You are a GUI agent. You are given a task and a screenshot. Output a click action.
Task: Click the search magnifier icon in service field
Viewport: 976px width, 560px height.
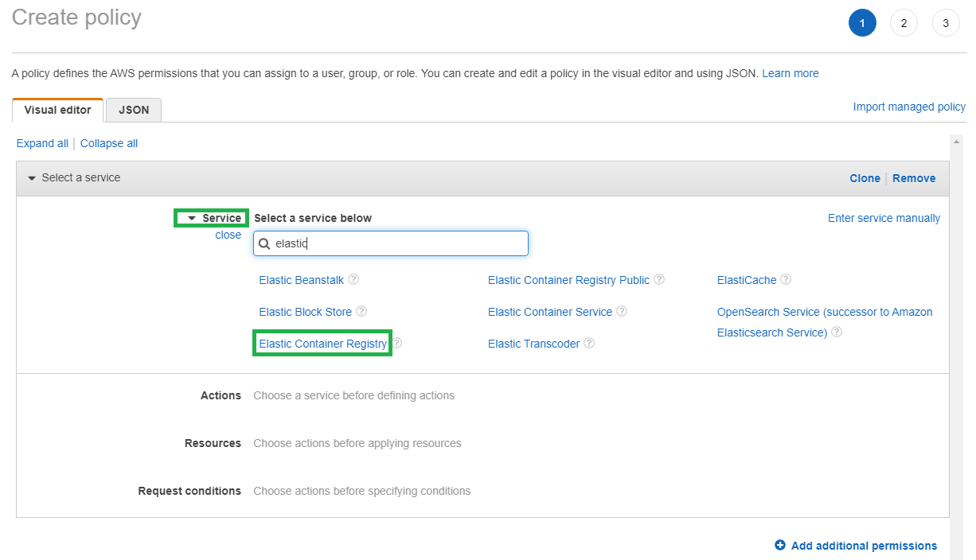click(x=264, y=243)
